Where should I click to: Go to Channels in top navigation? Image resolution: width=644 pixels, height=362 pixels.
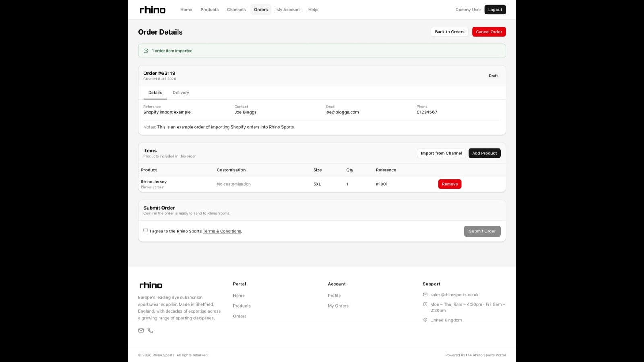[236, 10]
